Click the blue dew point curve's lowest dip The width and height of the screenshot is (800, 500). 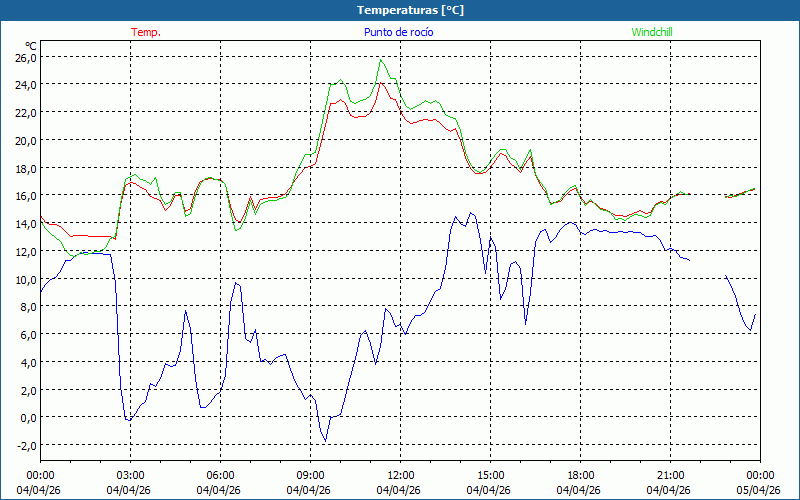tap(325, 441)
